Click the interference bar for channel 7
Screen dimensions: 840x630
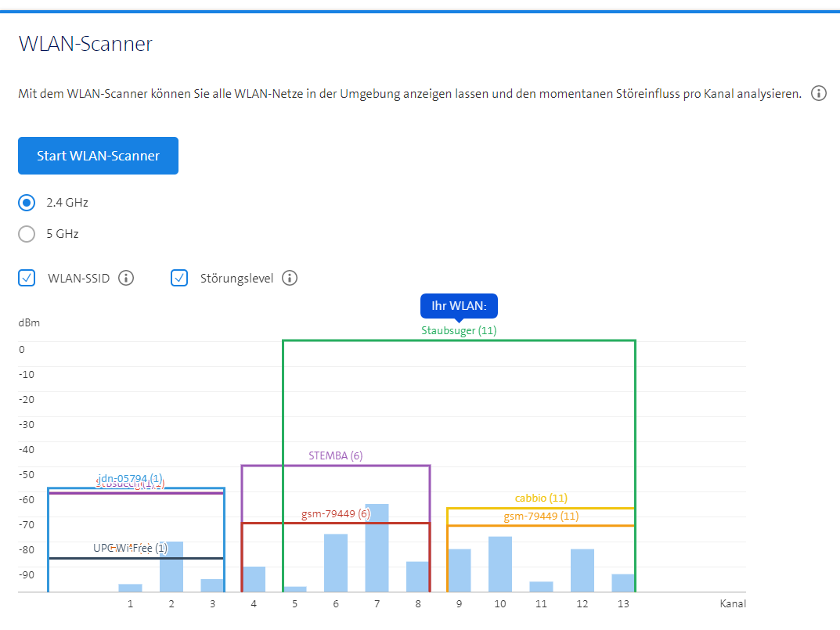point(377,548)
